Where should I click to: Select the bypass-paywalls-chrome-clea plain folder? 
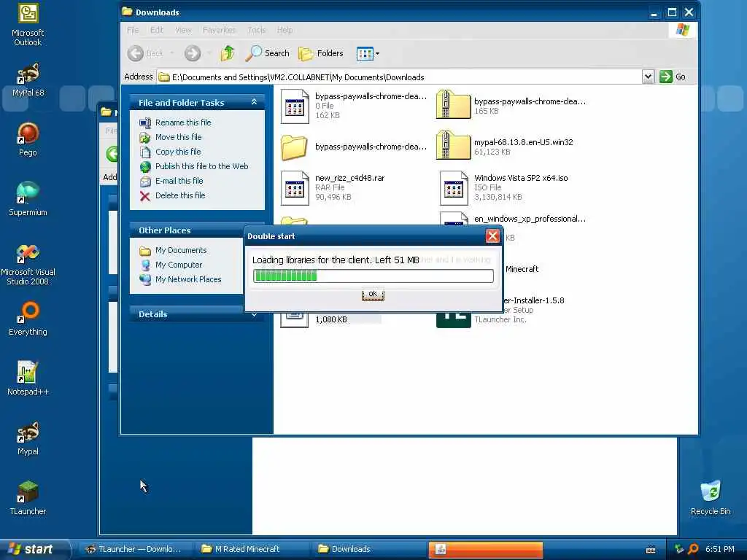coord(294,147)
